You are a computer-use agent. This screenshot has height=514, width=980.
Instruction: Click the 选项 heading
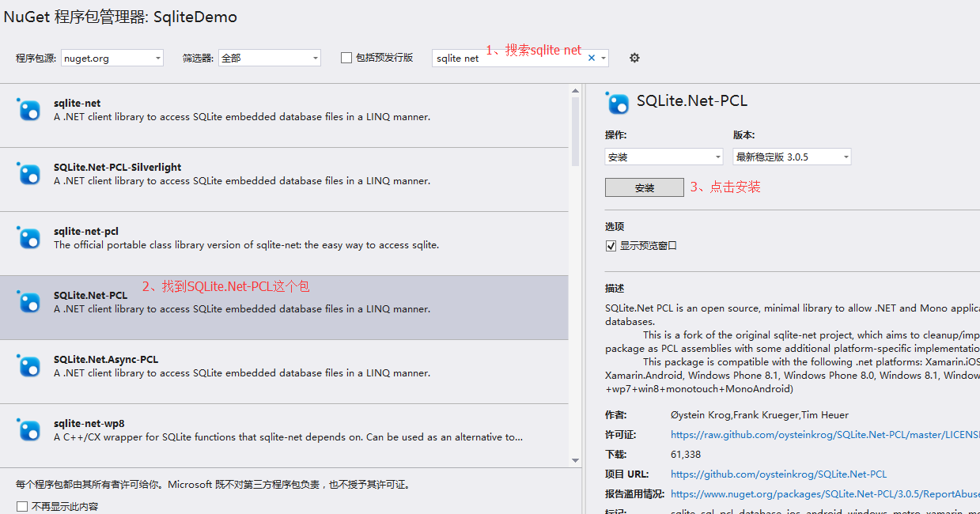pyautogui.click(x=615, y=226)
